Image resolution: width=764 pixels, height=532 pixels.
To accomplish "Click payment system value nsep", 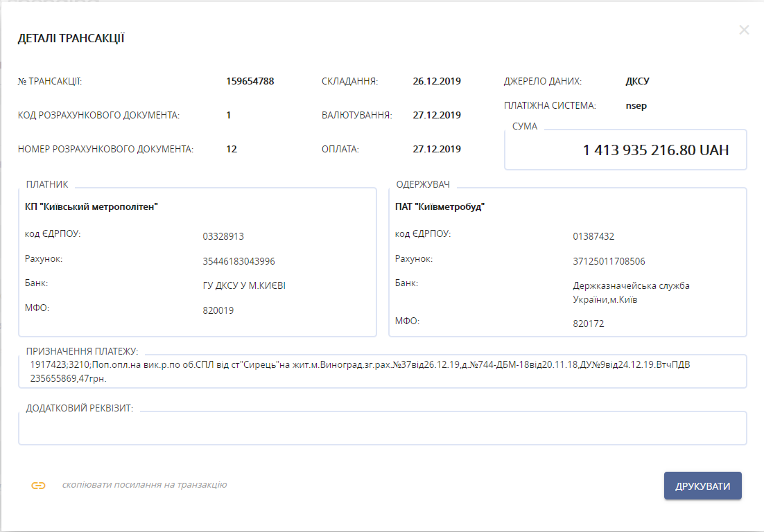I will 636,105.
